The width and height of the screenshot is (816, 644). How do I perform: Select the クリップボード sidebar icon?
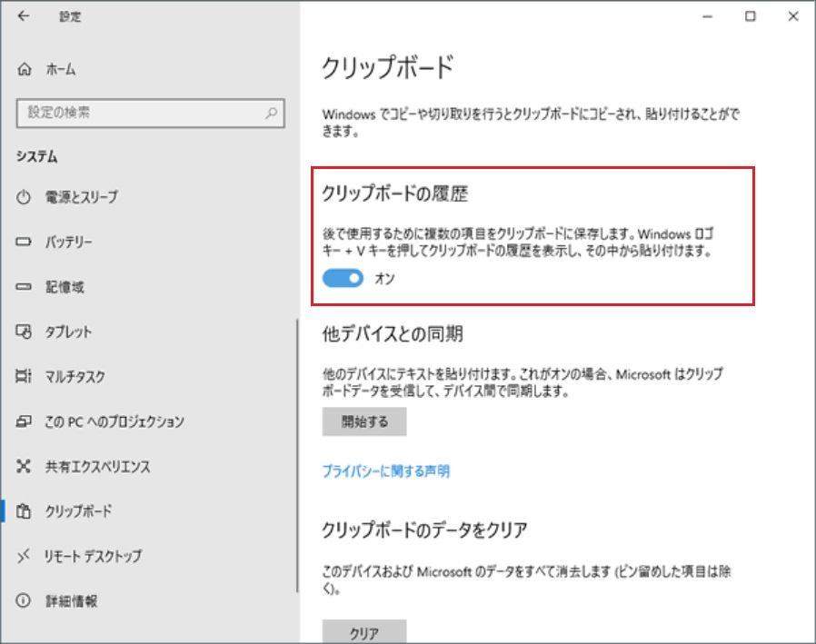pyautogui.click(x=24, y=510)
